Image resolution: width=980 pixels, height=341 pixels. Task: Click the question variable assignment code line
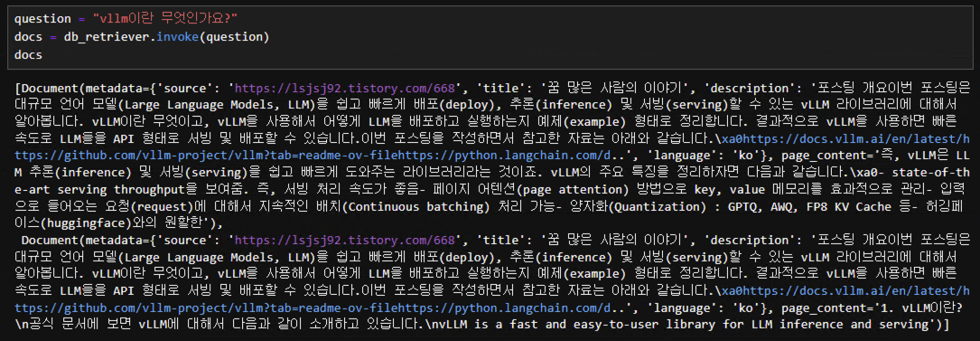(x=126, y=19)
